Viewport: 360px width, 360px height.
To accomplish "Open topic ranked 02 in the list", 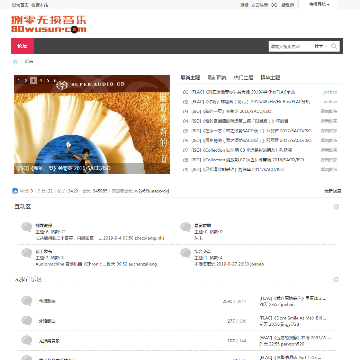I will coord(251,102).
